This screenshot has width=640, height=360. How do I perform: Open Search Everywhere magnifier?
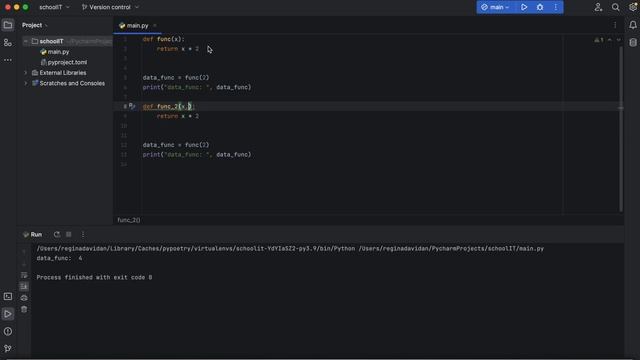tap(616, 7)
